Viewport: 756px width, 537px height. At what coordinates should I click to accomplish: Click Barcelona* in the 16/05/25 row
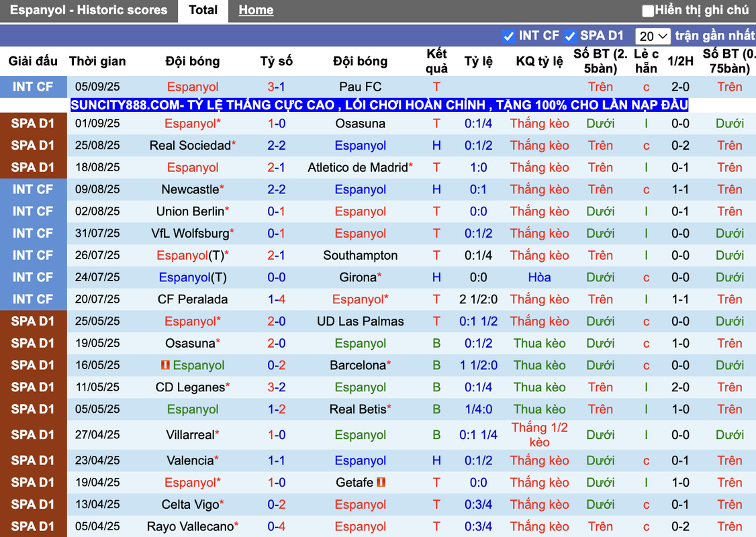point(360,365)
